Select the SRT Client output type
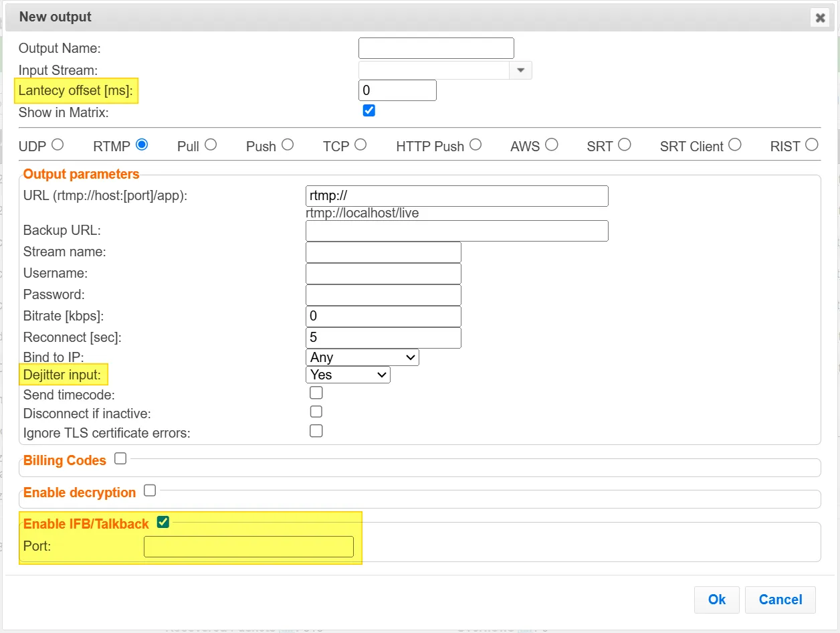Image resolution: width=840 pixels, height=633 pixels. pyautogui.click(x=735, y=145)
